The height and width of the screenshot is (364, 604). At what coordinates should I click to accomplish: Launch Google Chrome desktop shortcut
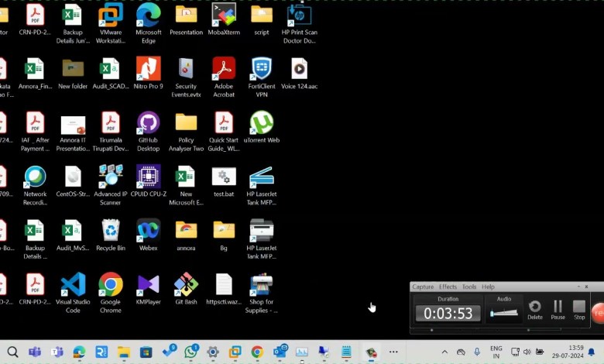pyautogui.click(x=111, y=293)
